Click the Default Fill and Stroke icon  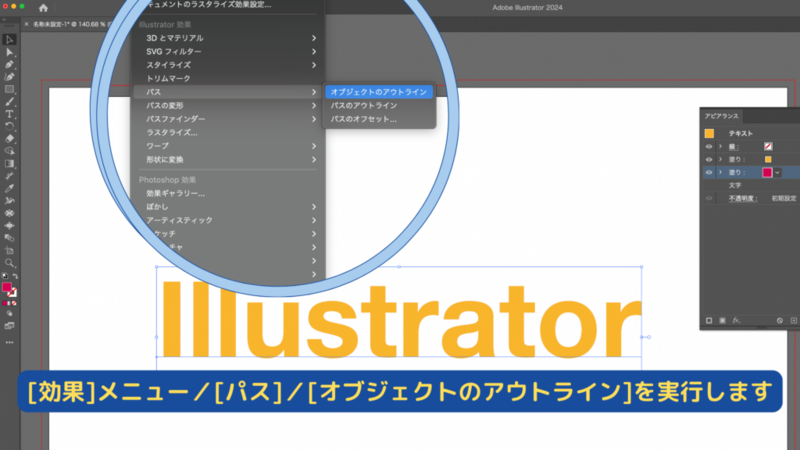[5, 276]
